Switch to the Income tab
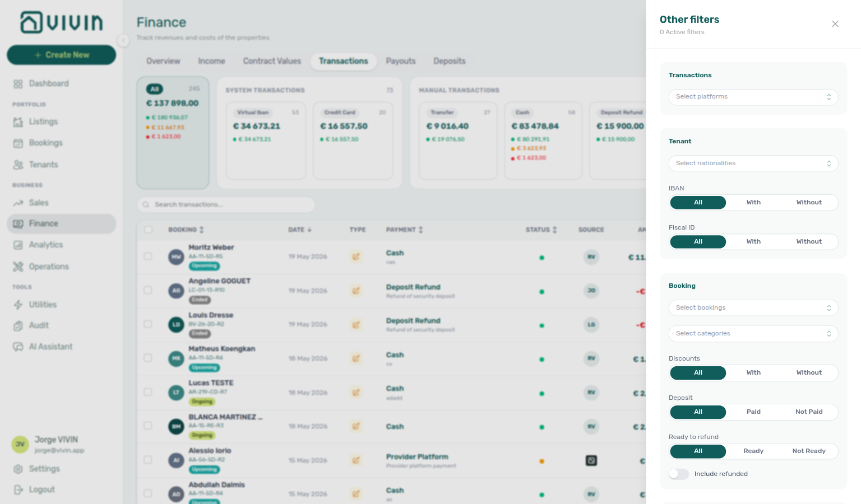The width and height of the screenshot is (861, 504). pos(211,61)
